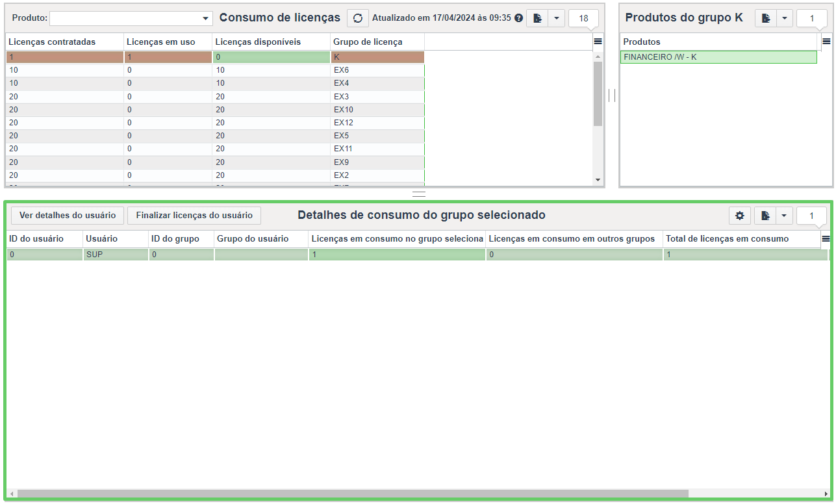The width and height of the screenshot is (836, 504).
Task: Click the horizontal splitter above details panel
Action: coord(419,194)
